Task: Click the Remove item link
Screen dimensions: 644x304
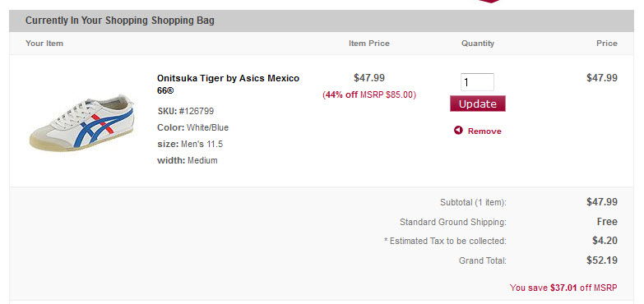Action: tap(484, 131)
